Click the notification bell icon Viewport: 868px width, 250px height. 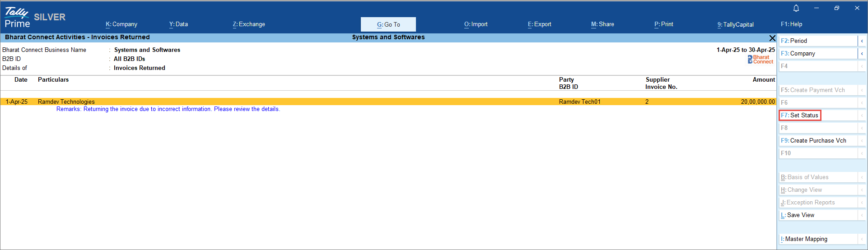tap(796, 8)
